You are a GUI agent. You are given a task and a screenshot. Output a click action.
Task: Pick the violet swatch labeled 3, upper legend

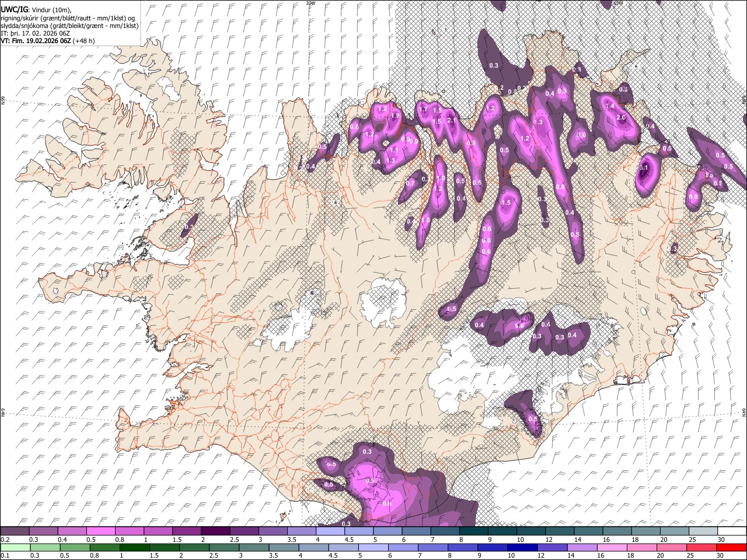pos(273,531)
